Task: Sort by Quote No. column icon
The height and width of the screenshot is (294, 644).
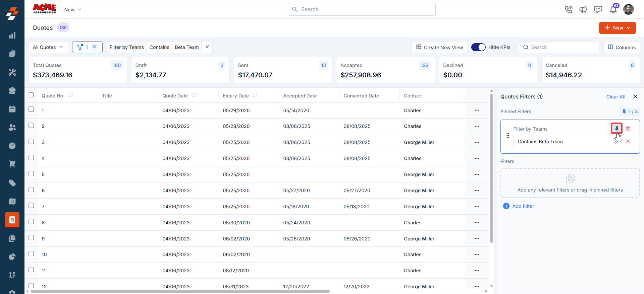Action: point(70,95)
